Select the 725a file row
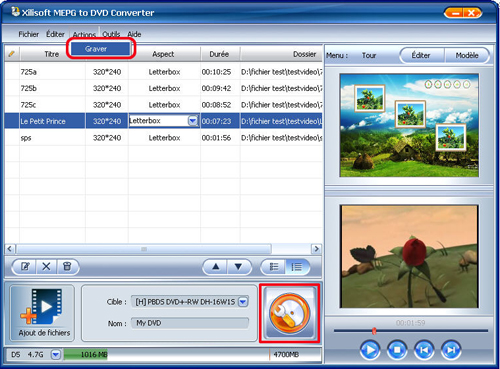Screen dimensions: 500x369 point(163,72)
